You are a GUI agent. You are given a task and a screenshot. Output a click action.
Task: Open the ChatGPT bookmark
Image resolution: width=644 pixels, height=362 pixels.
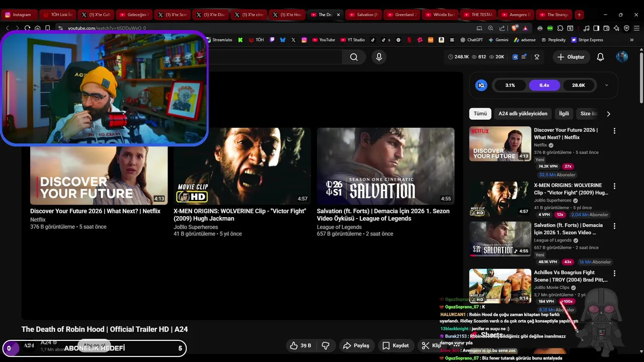(x=471, y=40)
